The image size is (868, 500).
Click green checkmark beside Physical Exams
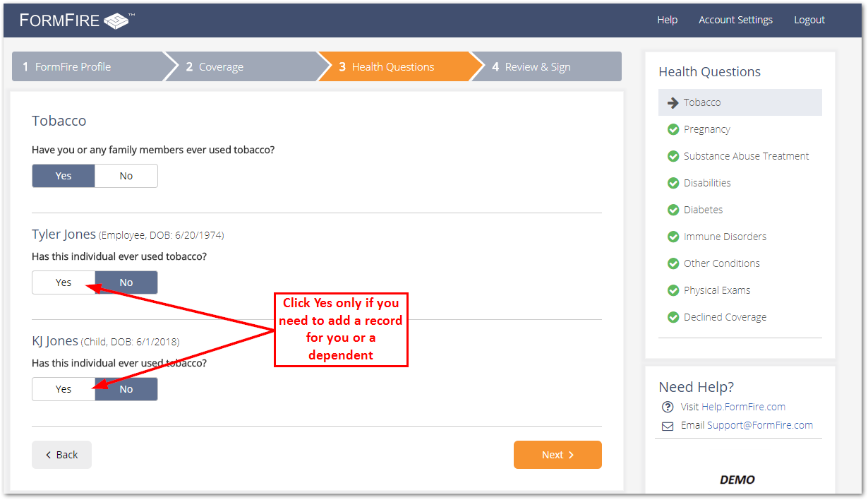click(x=673, y=290)
